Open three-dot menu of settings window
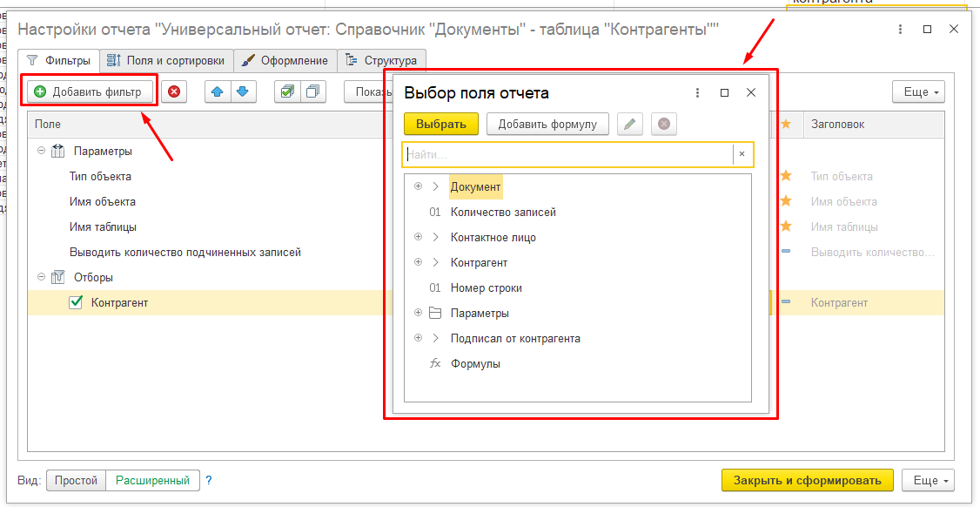This screenshot has height=507, width=980. 901,29
